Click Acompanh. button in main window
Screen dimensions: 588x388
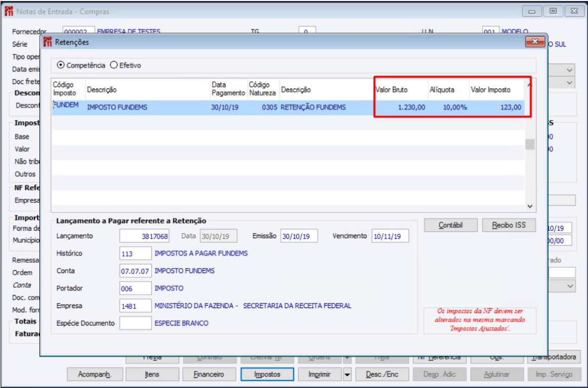click(x=95, y=374)
